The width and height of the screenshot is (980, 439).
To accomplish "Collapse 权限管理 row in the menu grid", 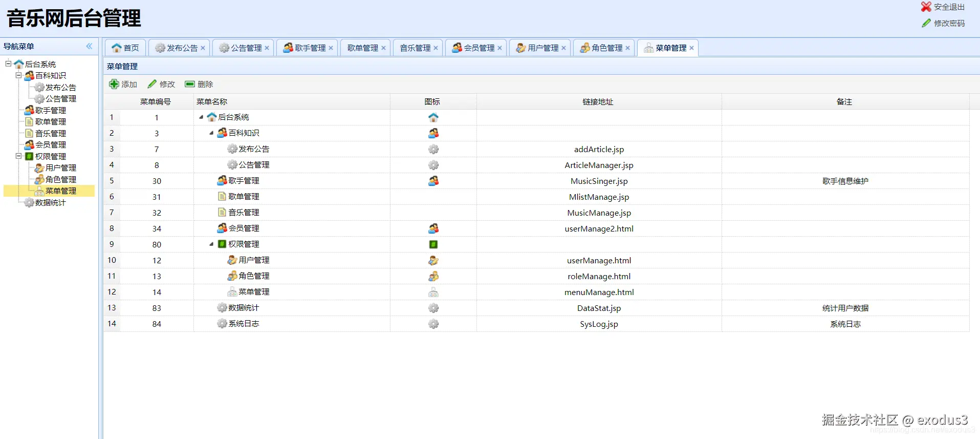I will click(x=211, y=244).
